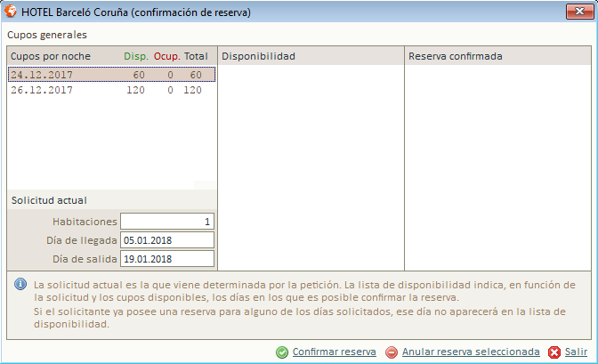
Task: Open the Confirmar reserva link
Action: click(334, 352)
